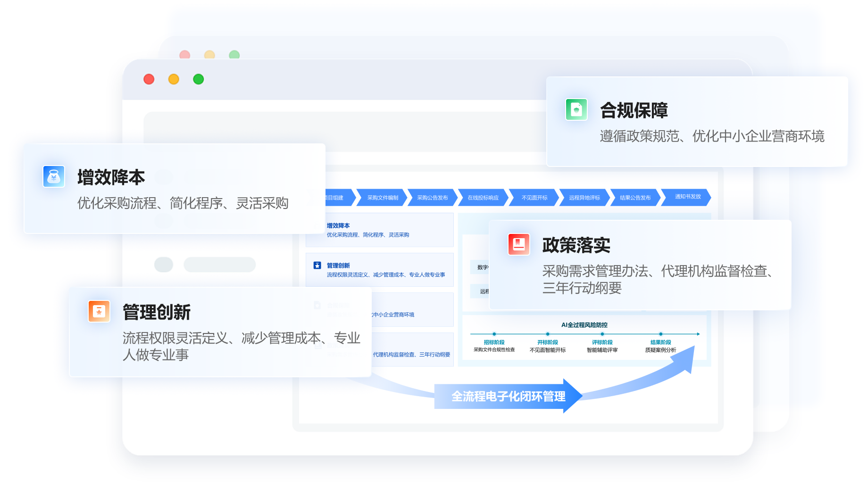Select the 采购公告发布 process step
This screenshot has width=868, height=499.
pyautogui.click(x=433, y=198)
